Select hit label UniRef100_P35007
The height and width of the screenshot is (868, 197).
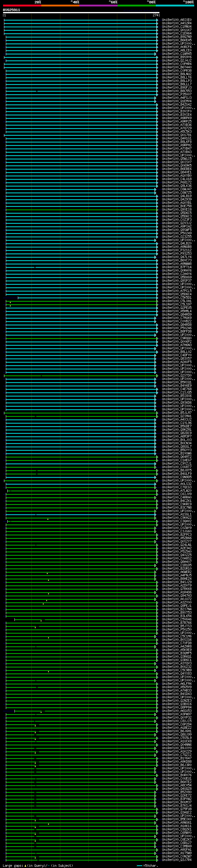[x=177, y=94]
